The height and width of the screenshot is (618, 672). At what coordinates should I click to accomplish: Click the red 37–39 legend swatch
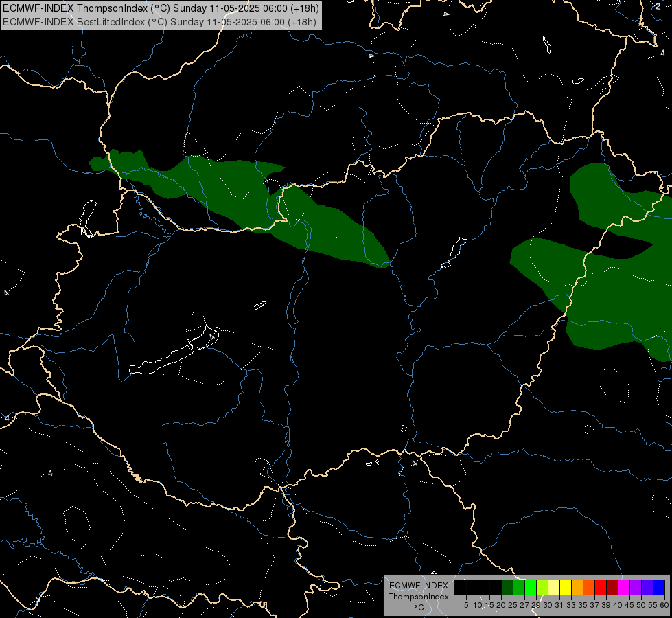pos(601,587)
